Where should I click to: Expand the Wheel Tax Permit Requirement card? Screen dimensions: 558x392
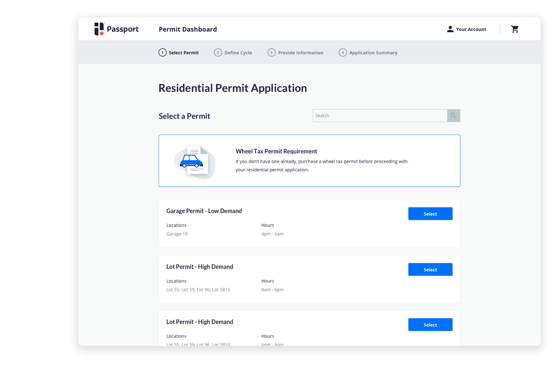(x=310, y=161)
